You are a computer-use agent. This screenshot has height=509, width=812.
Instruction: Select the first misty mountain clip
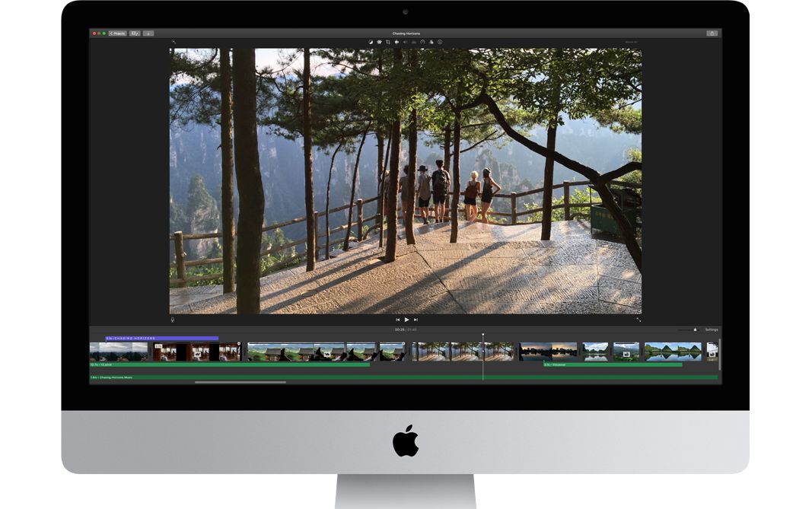(x=119, y=352)
